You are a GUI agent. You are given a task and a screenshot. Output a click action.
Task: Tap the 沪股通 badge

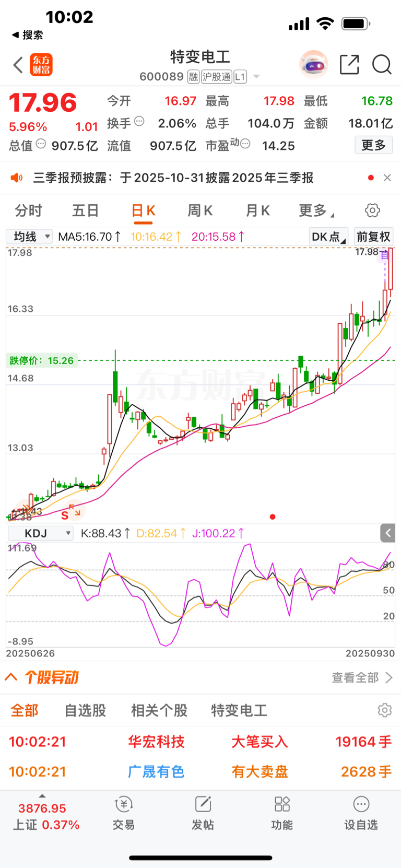[x=217, y=77]
